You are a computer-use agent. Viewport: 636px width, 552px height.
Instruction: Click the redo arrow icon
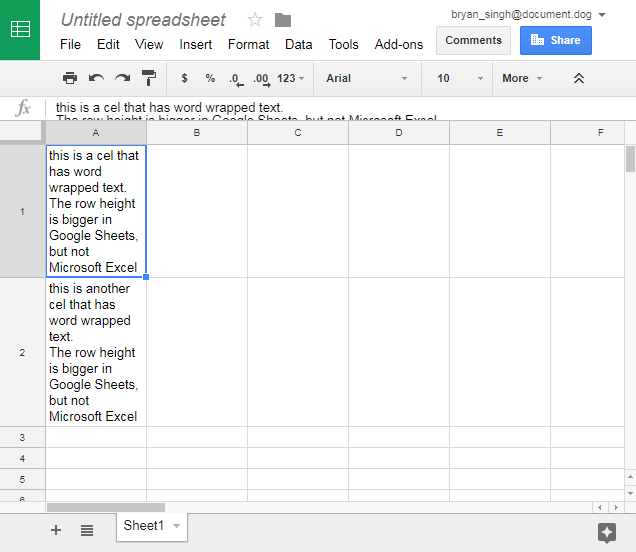122,78
